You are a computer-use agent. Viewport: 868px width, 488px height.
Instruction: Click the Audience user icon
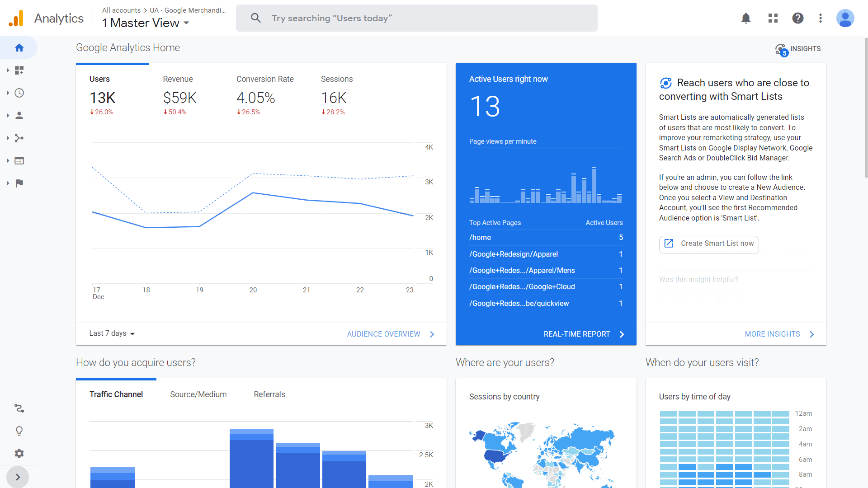pos(19,115)
